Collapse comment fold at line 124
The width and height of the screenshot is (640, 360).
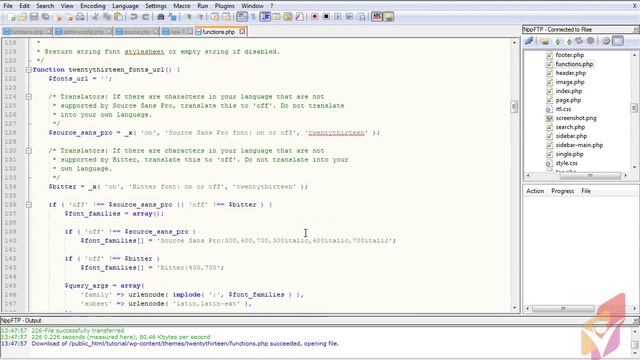click(x=29, y=97)
